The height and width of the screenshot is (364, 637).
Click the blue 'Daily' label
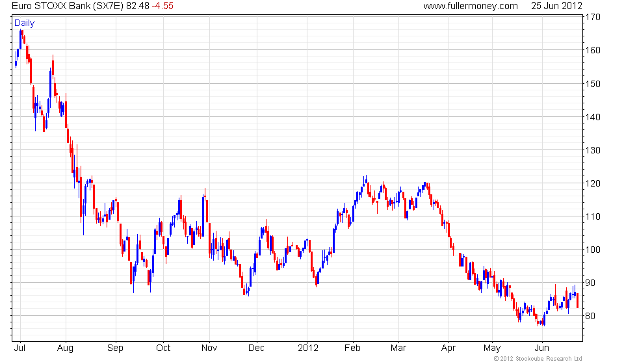pyautogui.click(x=25, y=23)
